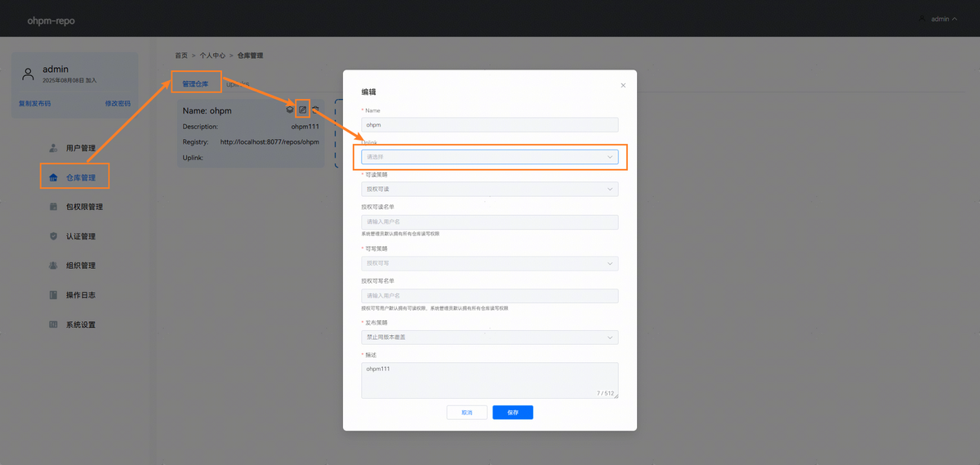The height and width of the screenshot is (465, 980).
Task: Click the package stack icon on the ohpm card
Action: pyautogui.click(x=290, y=110)
